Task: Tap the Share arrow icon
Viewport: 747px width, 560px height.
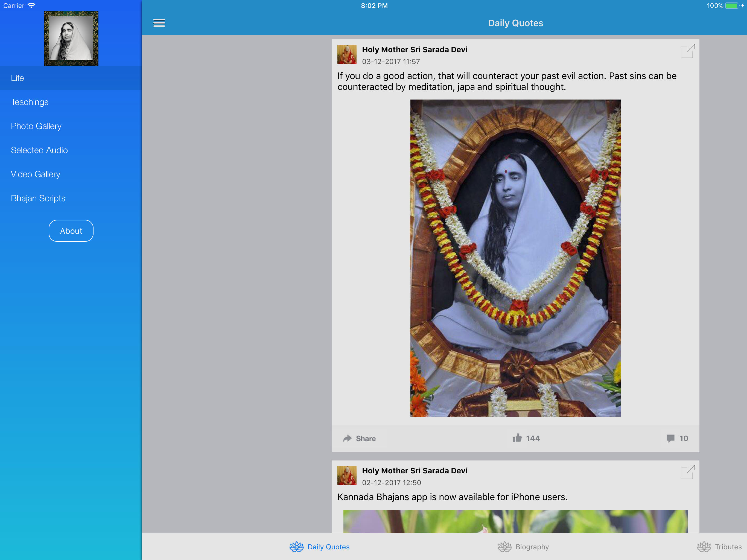Action: click(348, 438)
